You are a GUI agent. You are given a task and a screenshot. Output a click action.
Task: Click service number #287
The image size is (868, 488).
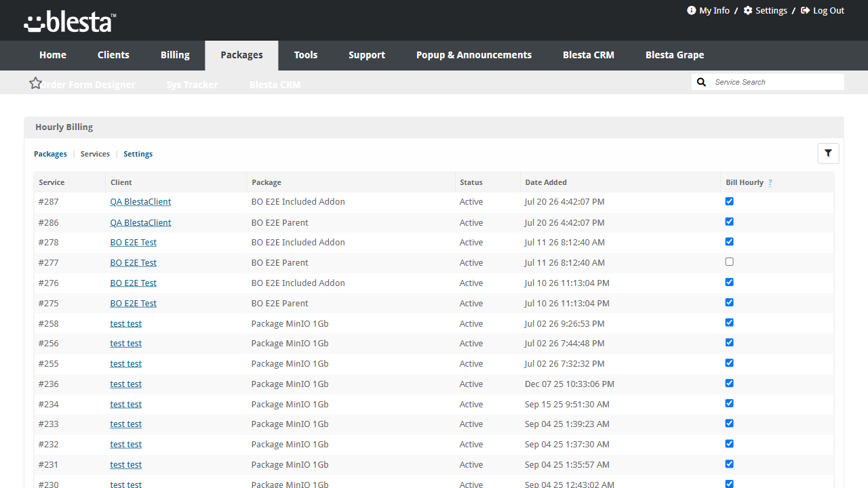click(x=49, y=202)
